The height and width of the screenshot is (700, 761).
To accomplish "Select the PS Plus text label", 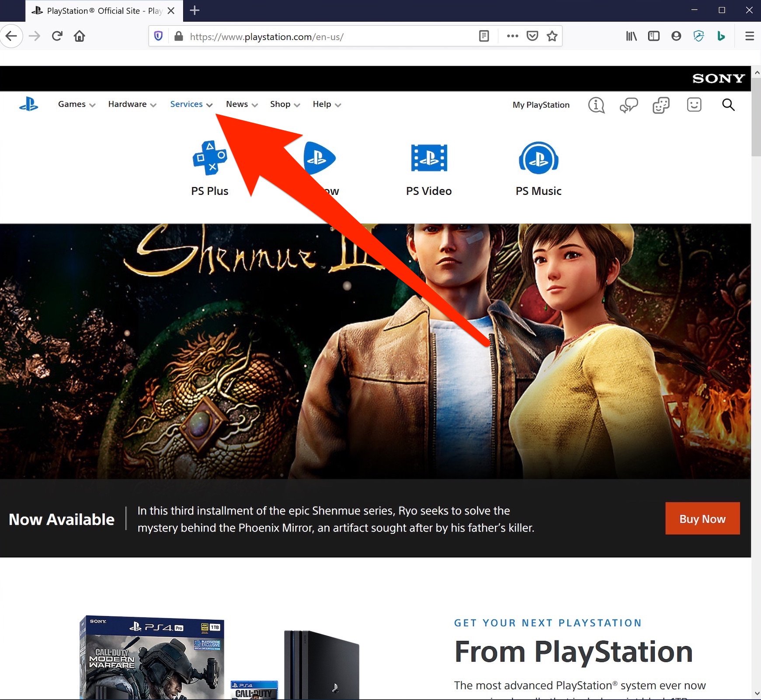I will 210,191.
